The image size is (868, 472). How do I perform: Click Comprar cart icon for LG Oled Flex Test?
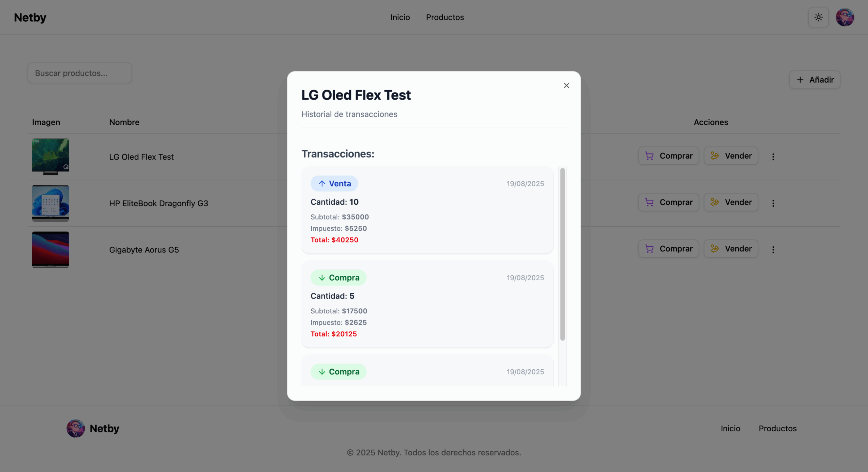pyautogui.click(x=649, y=156)
